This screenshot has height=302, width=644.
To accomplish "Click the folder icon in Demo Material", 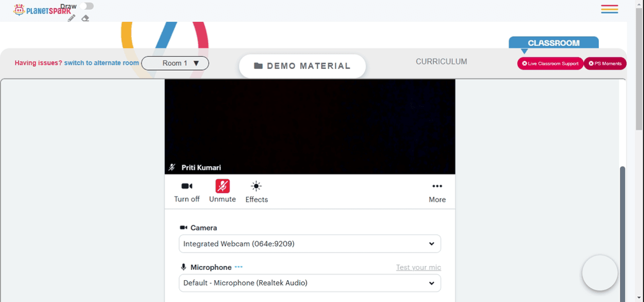I will pyautogui.click(x=258, y=66).
